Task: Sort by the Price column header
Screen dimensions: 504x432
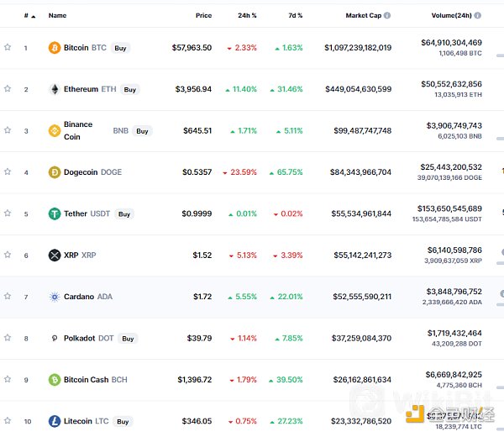Action: (x=203, y=15)
